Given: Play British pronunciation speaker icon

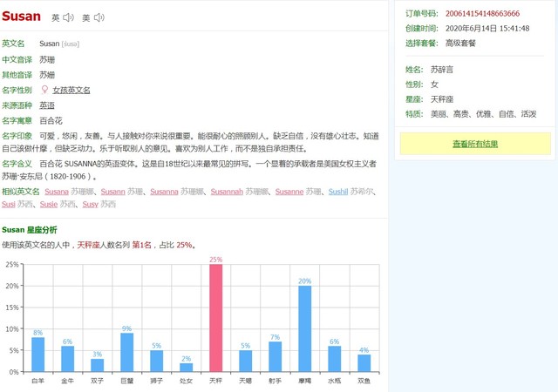Looking at the screenshot, I should click(x=69, y=17).
